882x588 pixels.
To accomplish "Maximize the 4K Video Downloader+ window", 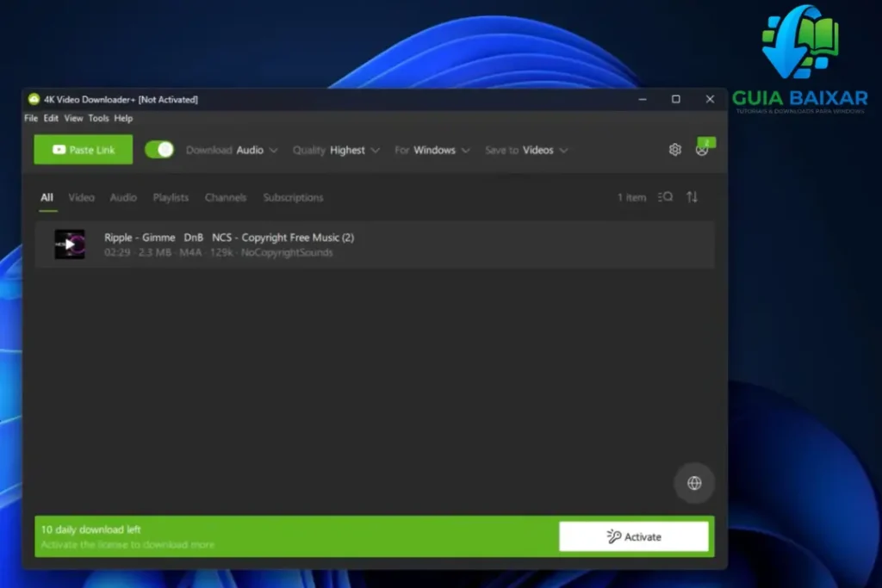I will [x=676, y=99].
